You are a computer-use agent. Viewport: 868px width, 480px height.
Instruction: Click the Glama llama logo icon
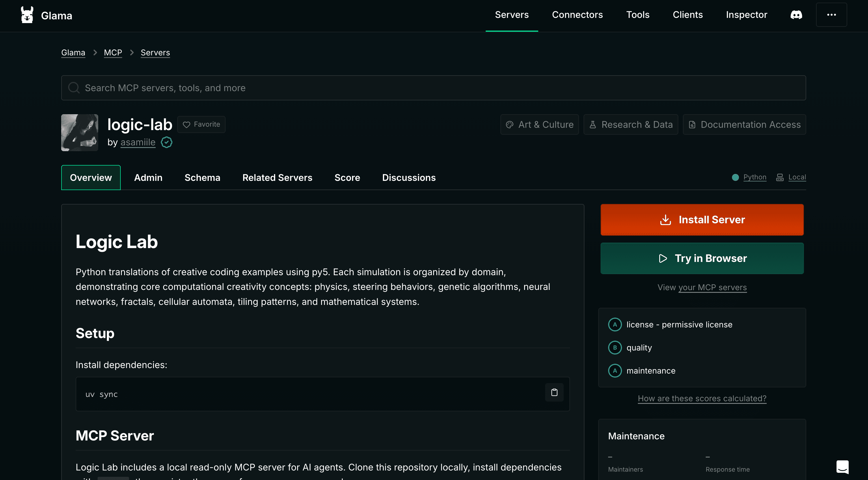pos(27,15)
